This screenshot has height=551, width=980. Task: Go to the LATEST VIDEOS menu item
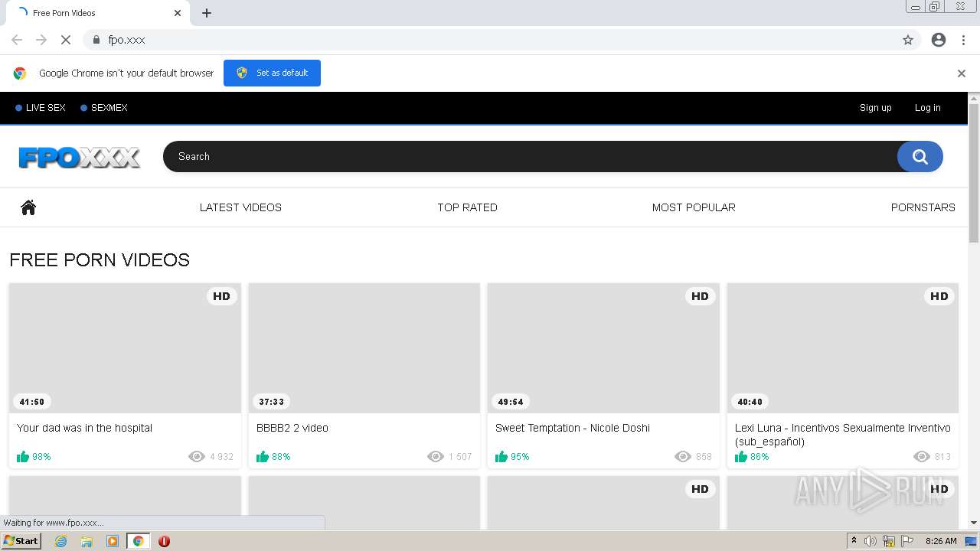tap(240, 207)
